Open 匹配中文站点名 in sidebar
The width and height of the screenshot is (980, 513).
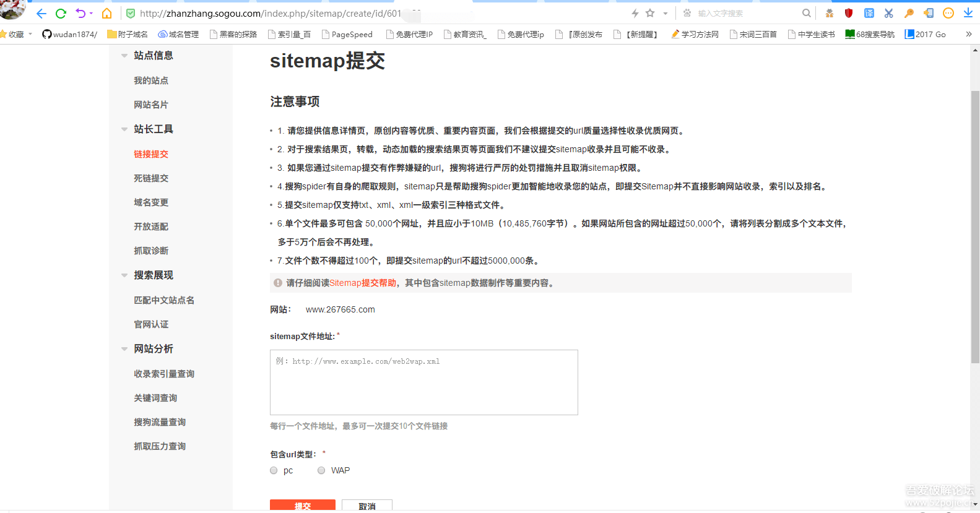click(164, 300)
